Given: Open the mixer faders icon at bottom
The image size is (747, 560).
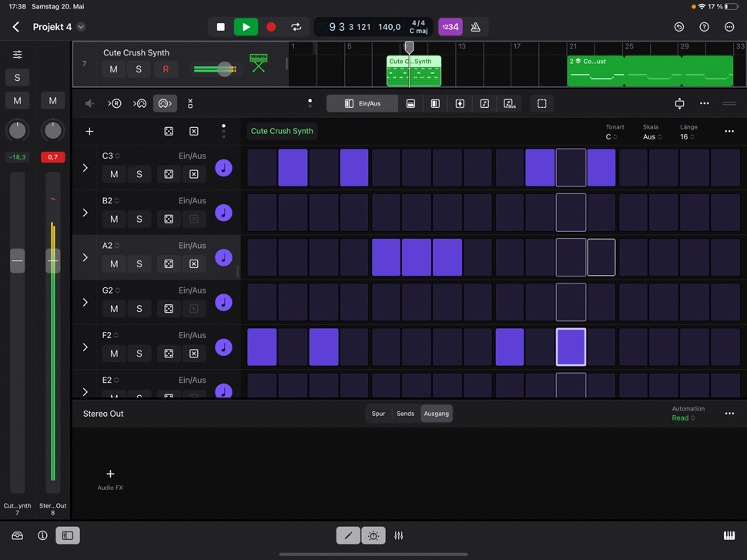Looking at the screenshot, I should [x=399, y=535].
